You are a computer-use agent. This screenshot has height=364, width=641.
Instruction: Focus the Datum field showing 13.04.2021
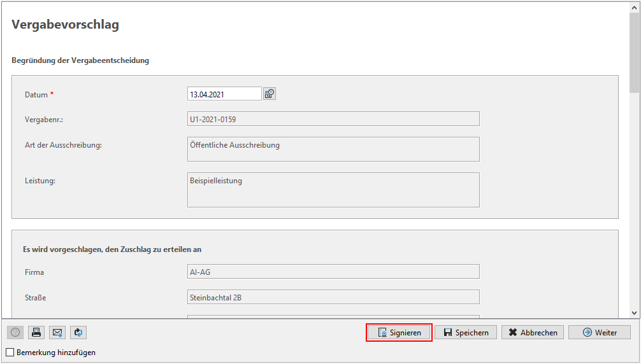pos(224,94)
